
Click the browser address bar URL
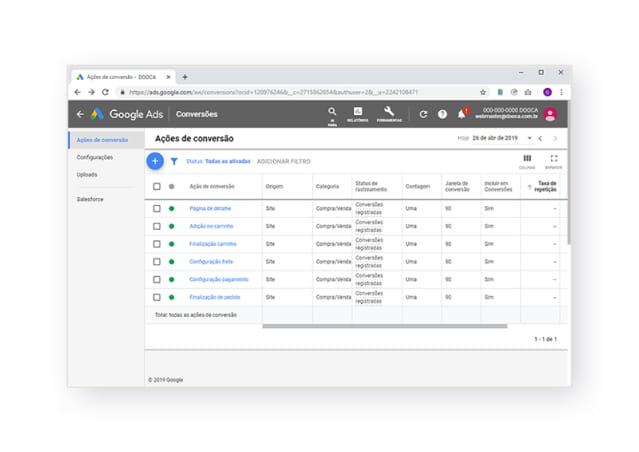[x=273, y=92]
